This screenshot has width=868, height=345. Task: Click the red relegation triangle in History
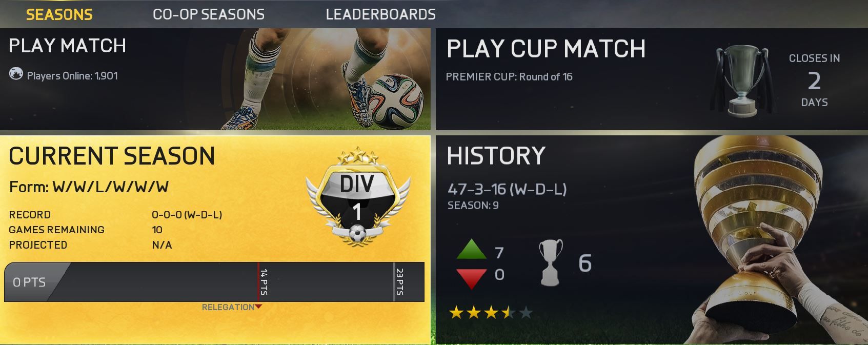click(x=471, y=278)
